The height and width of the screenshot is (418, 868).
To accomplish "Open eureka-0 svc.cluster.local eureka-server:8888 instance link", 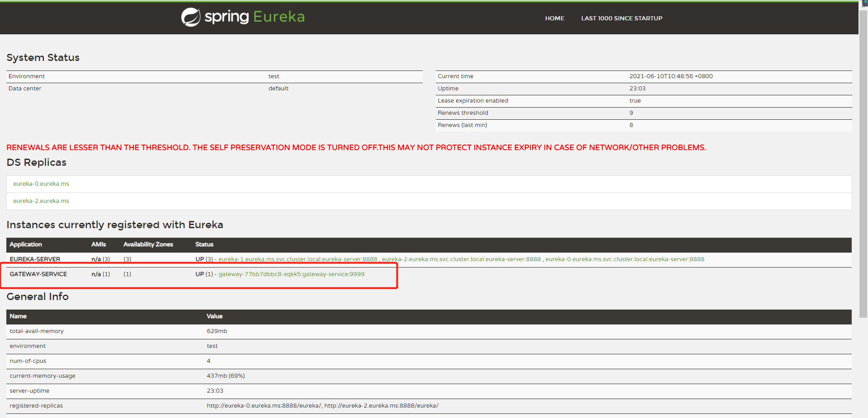I will pos(625,259).
